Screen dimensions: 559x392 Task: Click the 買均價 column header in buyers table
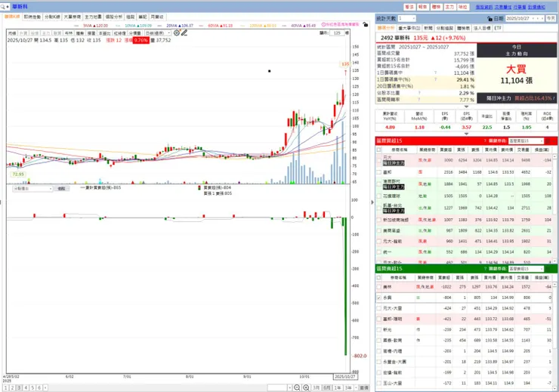(x=491, y=150)
